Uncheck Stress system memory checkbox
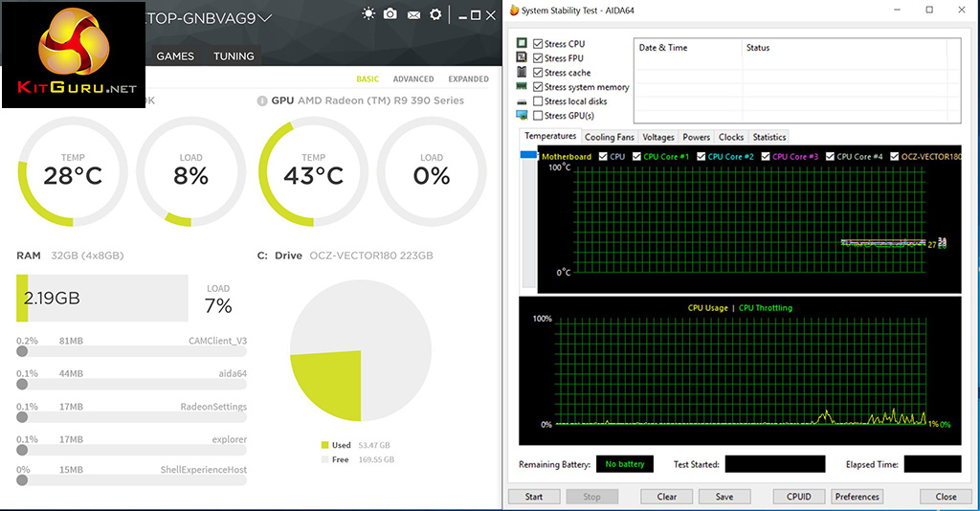This screenshot has width=980, height=511. [538, 87]
